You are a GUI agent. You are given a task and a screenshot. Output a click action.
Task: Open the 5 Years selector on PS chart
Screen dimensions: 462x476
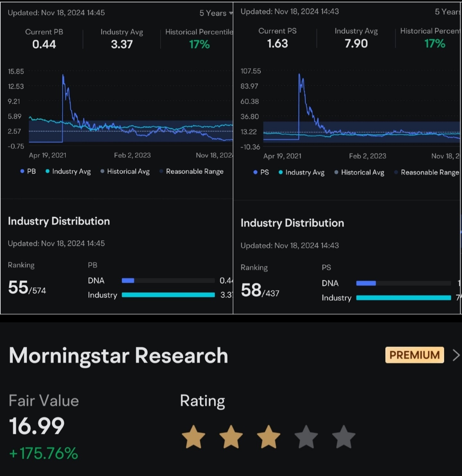(x=448, y=12)
